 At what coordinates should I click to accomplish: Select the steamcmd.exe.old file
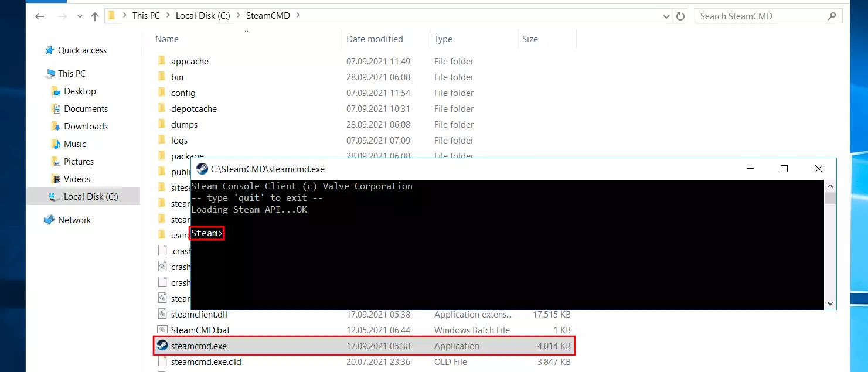pos(206,362)
